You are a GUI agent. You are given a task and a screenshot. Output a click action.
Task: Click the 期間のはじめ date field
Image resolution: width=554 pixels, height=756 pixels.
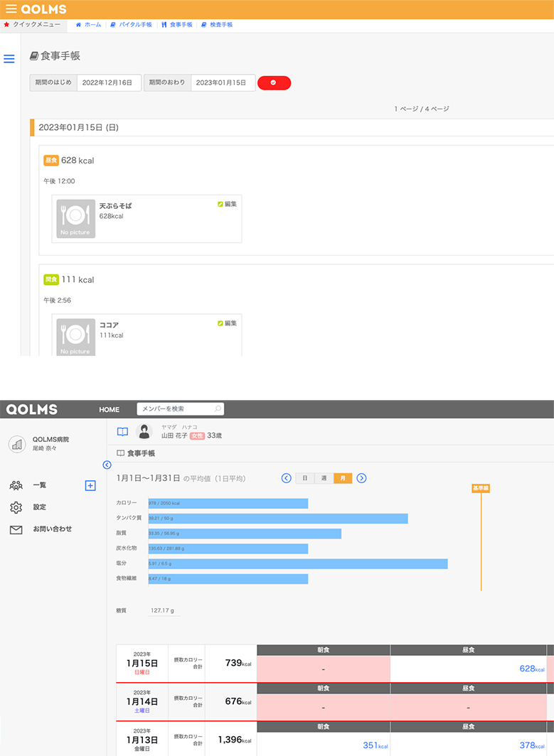(108, 82)
